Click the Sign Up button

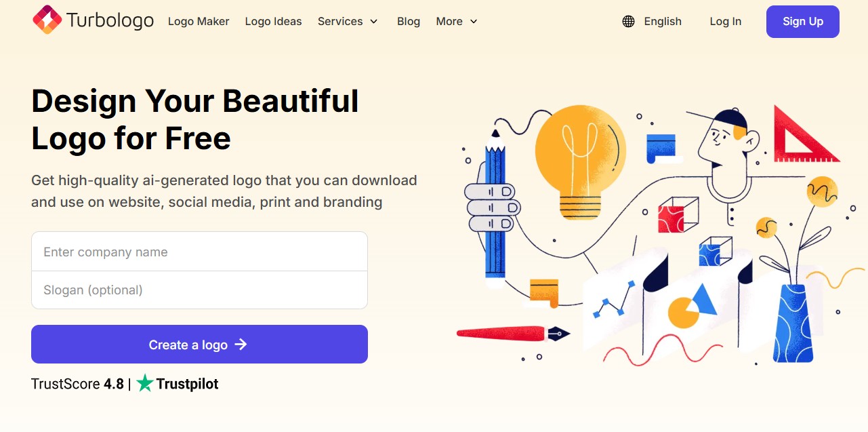[802, 21]
